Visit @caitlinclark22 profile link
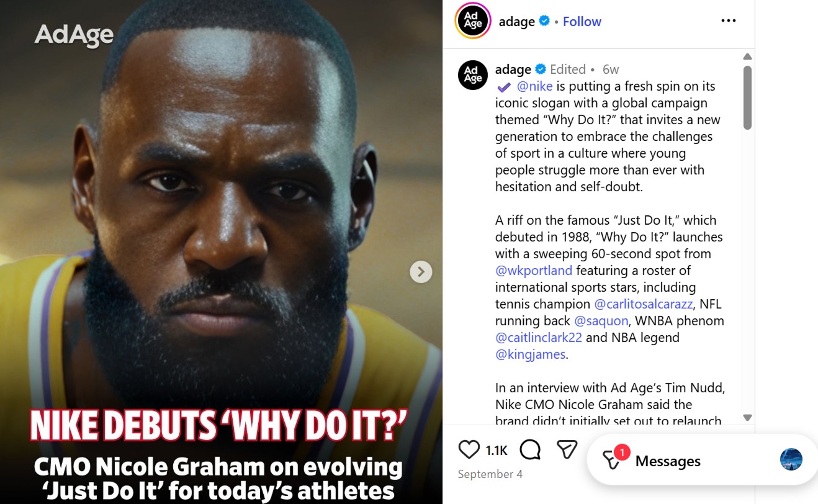818x504 pixels. [539, 338]
